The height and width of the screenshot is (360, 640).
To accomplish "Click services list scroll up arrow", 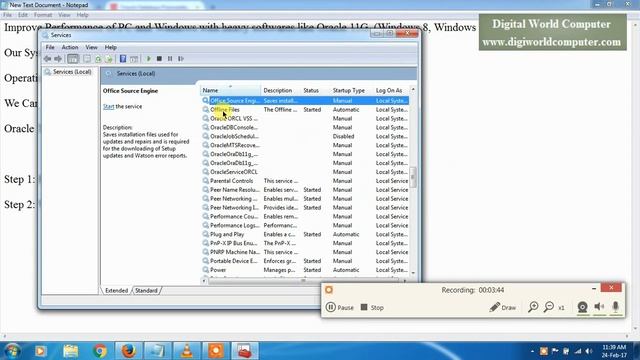I will [x=413, y=89].
